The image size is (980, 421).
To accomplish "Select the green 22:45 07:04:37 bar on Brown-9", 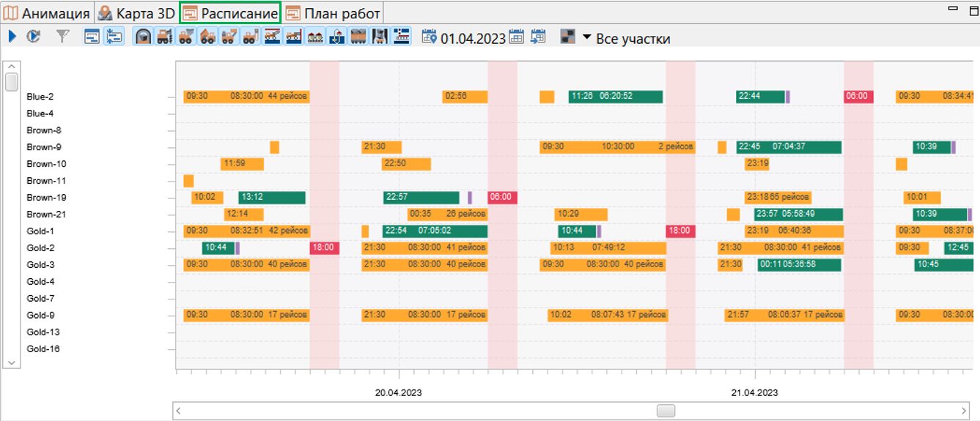I will pyautogui.click(x=789, y=147).
